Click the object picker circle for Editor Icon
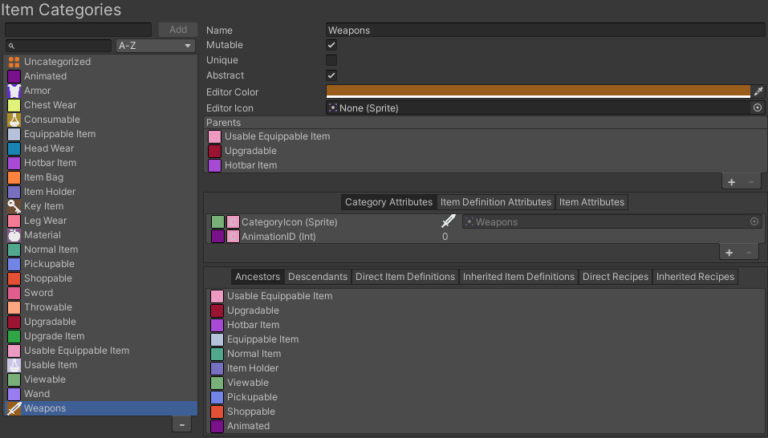The height and width of the screenshot is (438, 768). point(757,107)
